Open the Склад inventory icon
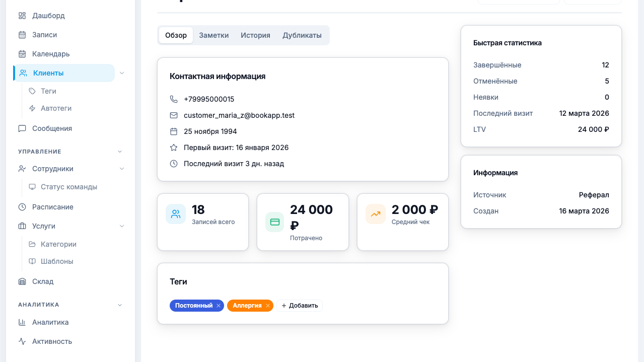 (x=22, y=281)
